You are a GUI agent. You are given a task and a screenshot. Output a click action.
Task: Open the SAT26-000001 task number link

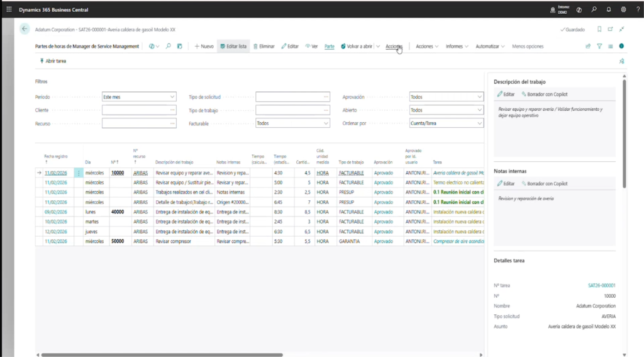tap(601, 285)
